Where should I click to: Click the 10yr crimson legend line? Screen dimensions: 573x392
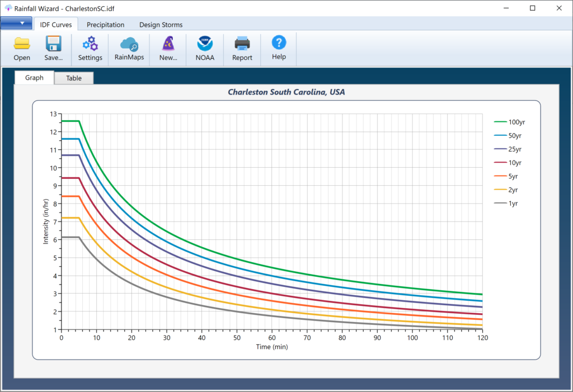point(500,163)
